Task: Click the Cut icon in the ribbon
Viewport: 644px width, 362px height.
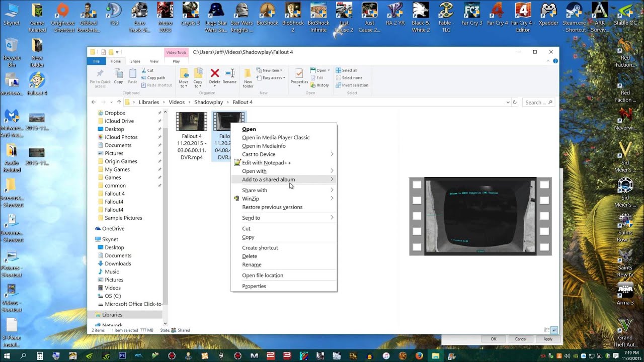Action: click(144, 70)
